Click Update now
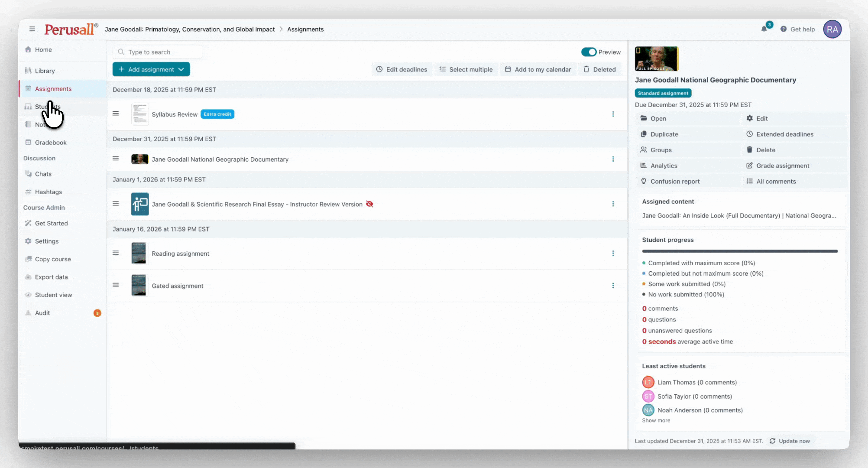Image resolution: width=868 pixels, height=468 pixels. point(790,441)
